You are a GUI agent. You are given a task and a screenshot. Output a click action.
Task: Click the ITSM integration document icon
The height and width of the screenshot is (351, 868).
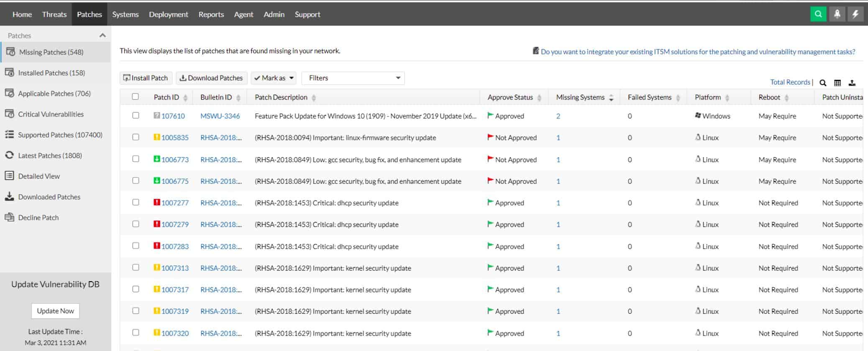point(535,51)
